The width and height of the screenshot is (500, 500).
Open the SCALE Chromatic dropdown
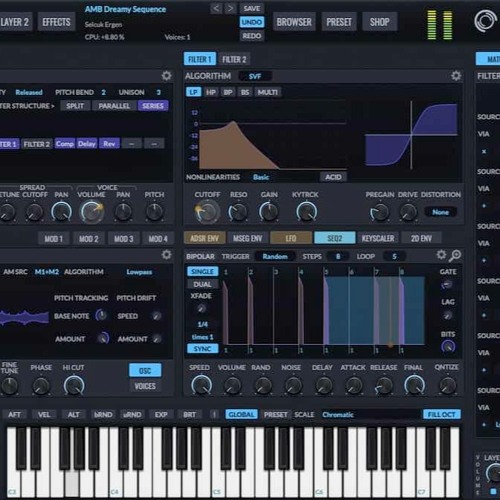[370, 415]
